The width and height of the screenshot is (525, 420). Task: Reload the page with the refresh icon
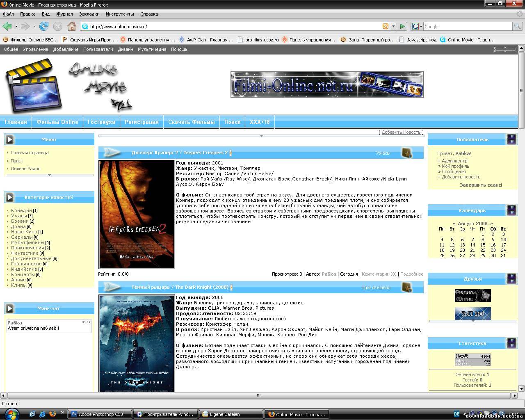click(44, 26)
